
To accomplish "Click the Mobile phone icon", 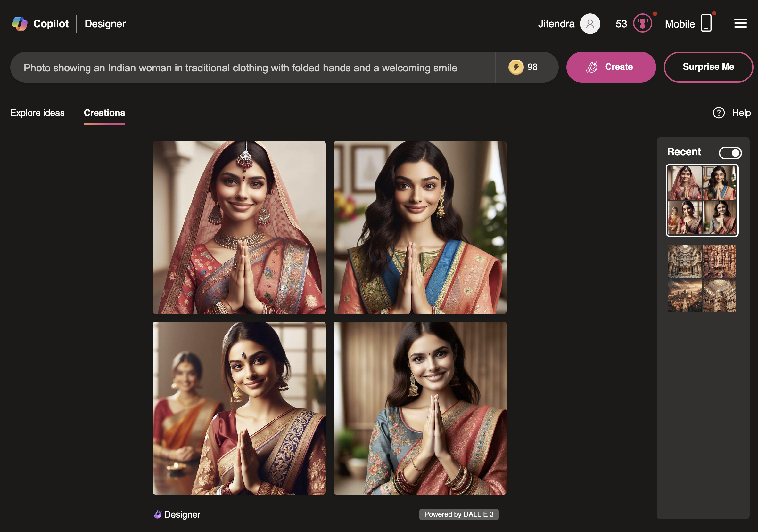I will (706, 23).
